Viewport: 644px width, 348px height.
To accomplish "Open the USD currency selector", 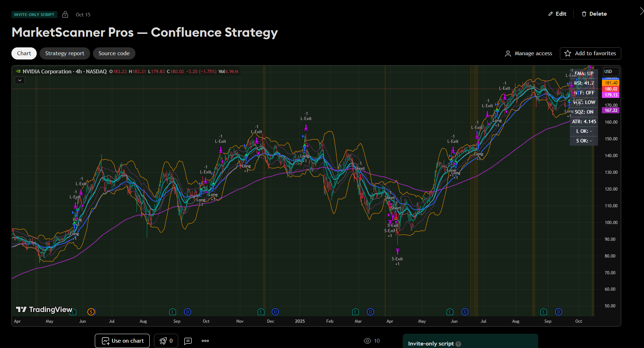I will pyautogui.click(x=611, y=71).
